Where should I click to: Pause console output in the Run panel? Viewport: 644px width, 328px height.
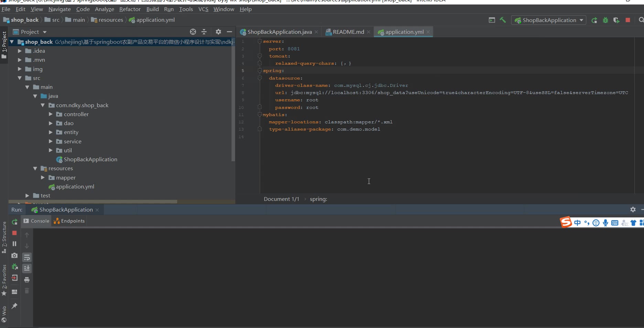(x=14, y=244)
